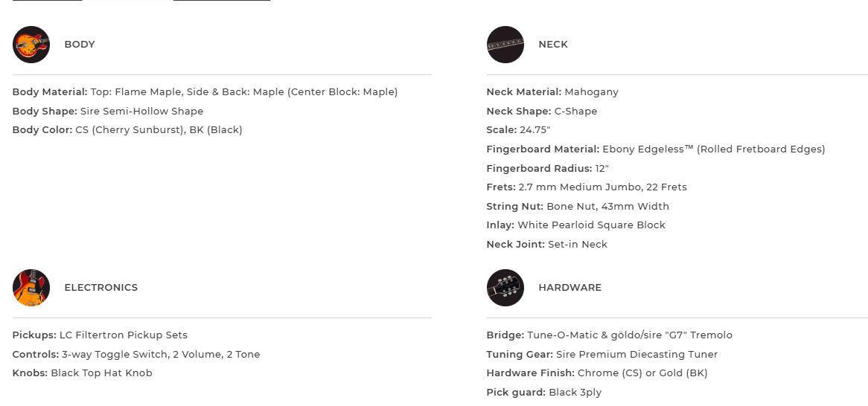Click the Frets Medium Jumbo line
The width and height of the screenshot is (868, 406).
(x=587, y=187)
